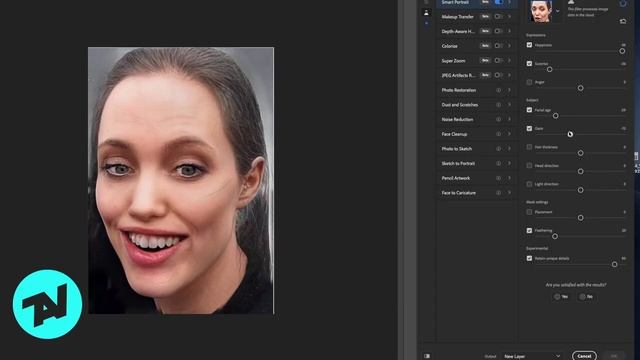Expand the Noise Reduction row chevron
Image resolution: width=640 pixels, height=360 pixels.
coord(509,120)
